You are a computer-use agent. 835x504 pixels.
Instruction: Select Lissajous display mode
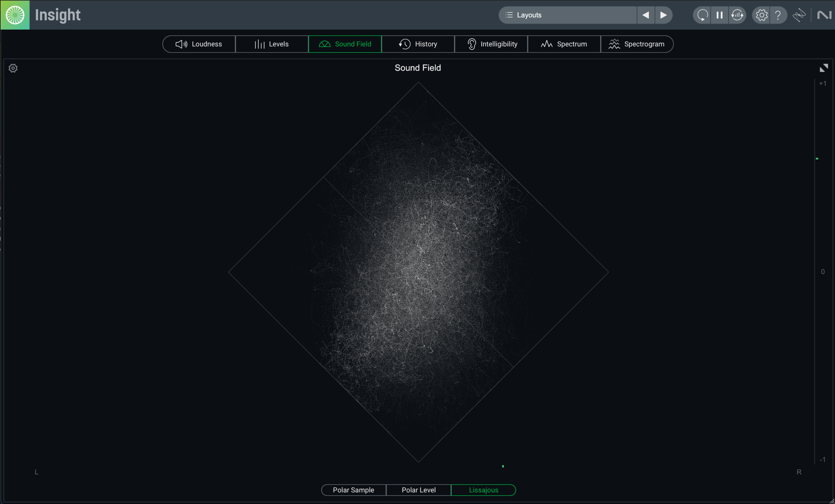pos(484,490)
